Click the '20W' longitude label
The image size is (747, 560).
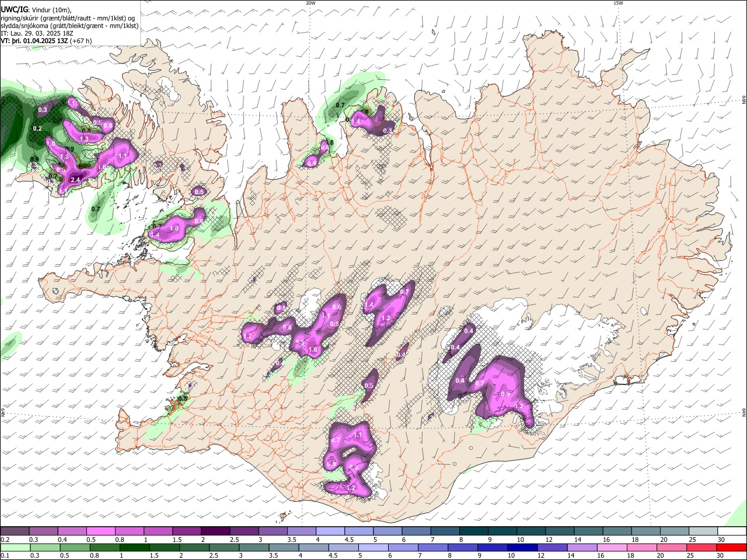[x=310, y=3]
